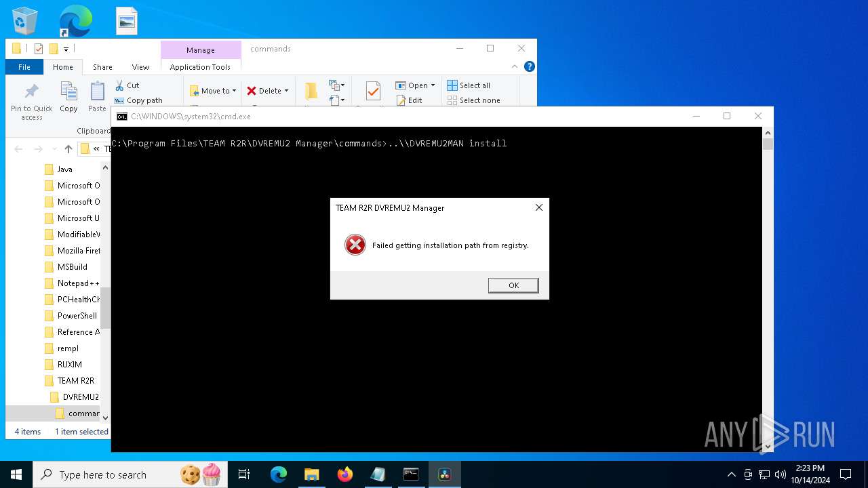Screen dimensions: 868x488
Task: Click Copy path in ribbon
Action: 138,100
